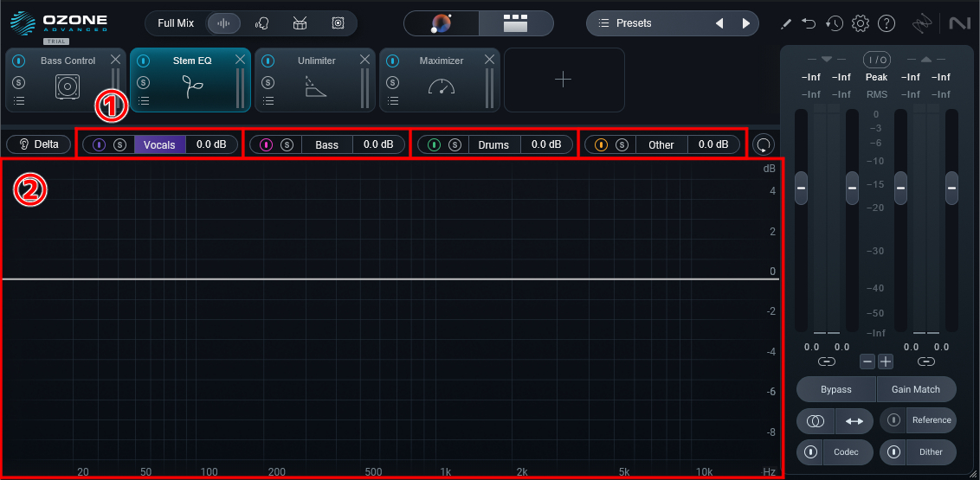This screenshot has width=980, height=480.
Task: Click the leftmost input gain fader handle
Action: [801, 187]
